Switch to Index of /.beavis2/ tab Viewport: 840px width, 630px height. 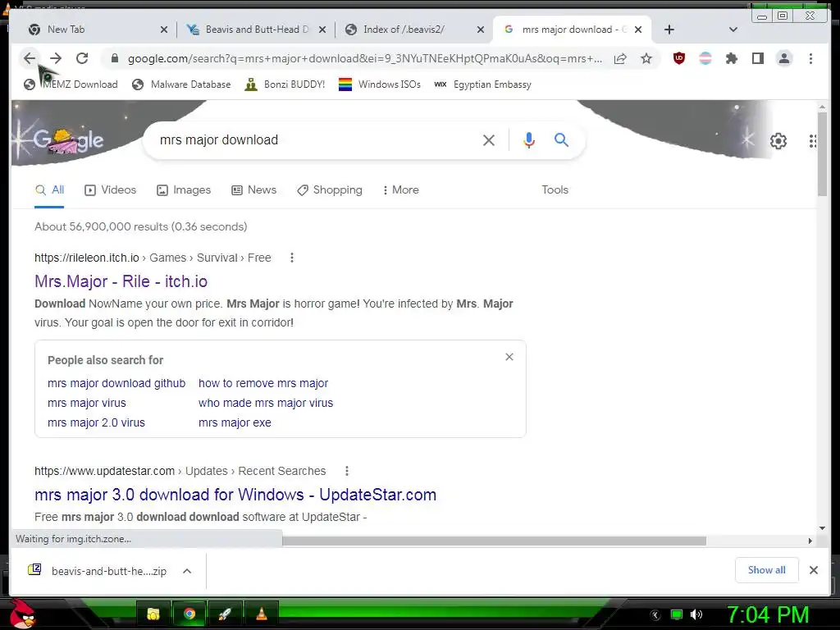click(413, 30)
